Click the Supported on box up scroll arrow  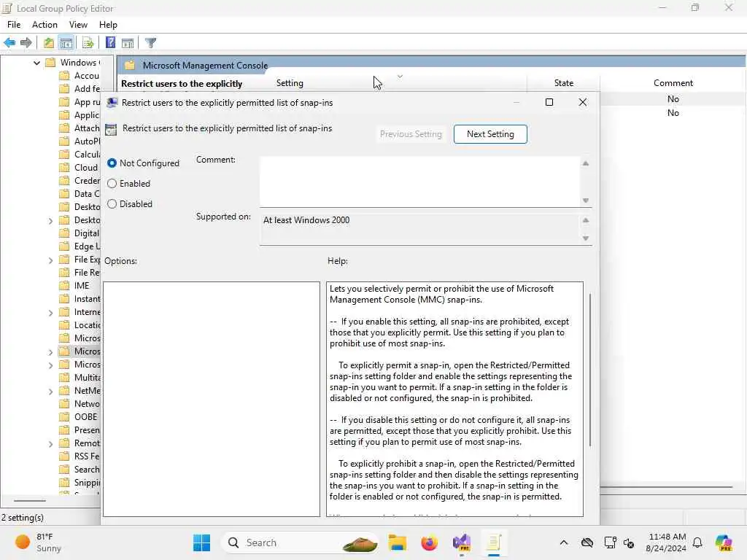pyautogui.click(x=586, y=220)
